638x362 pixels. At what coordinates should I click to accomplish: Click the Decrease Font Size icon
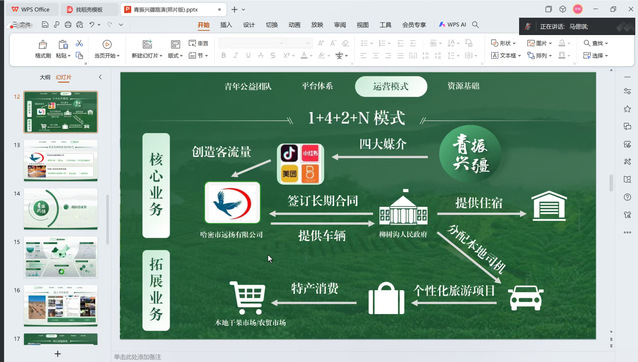333,43
